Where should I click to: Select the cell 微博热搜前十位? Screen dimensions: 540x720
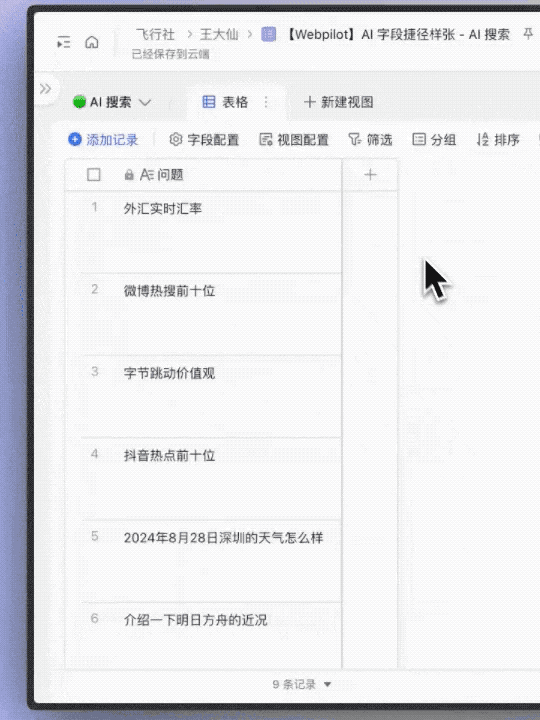click(x=230, y=314)
